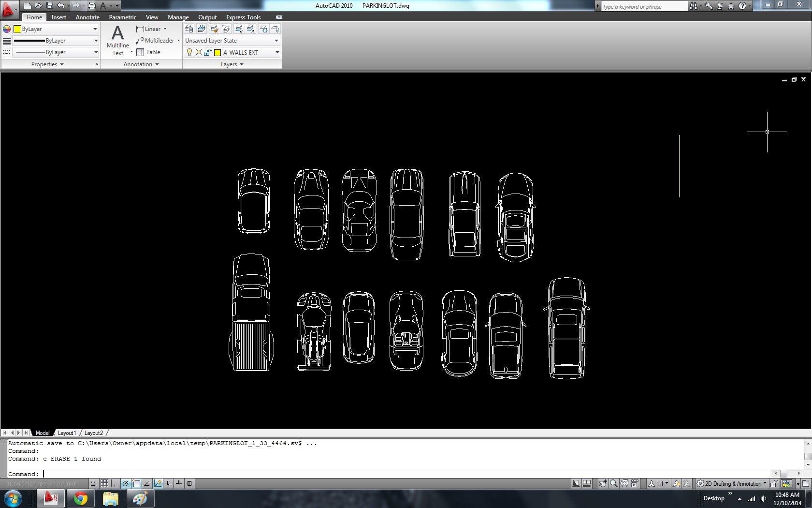This screenshot has width=812, height=508.
Task: Toggle Ortho Mode in status bar
Action: pyautogui.click(x=115, y=483)
